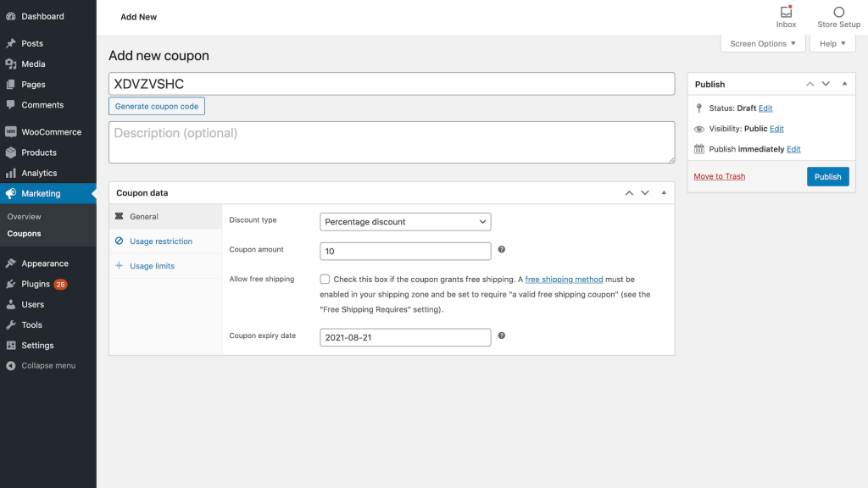Open the Inbox icon in the header
This screenshot has width=868, height=488.
(x=786, y=13)
